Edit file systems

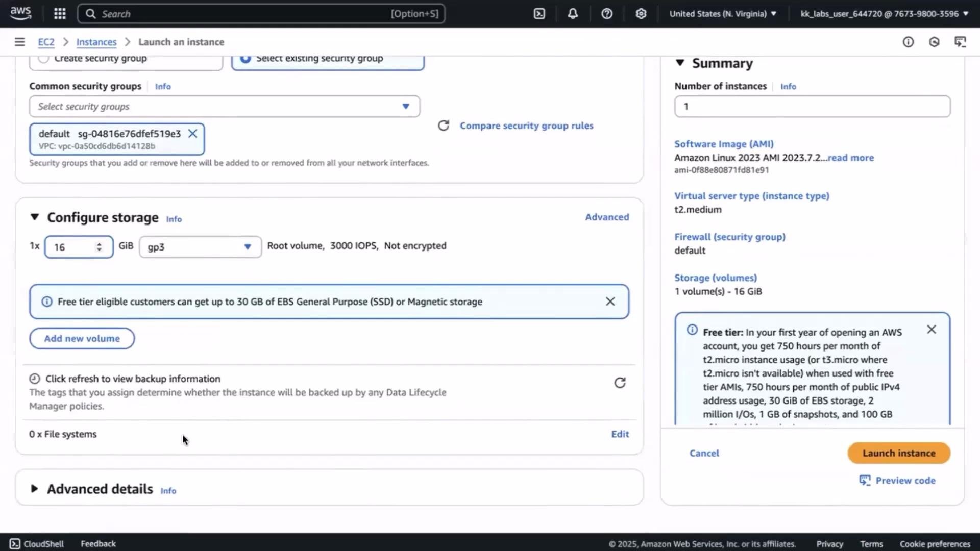(620, 434)
